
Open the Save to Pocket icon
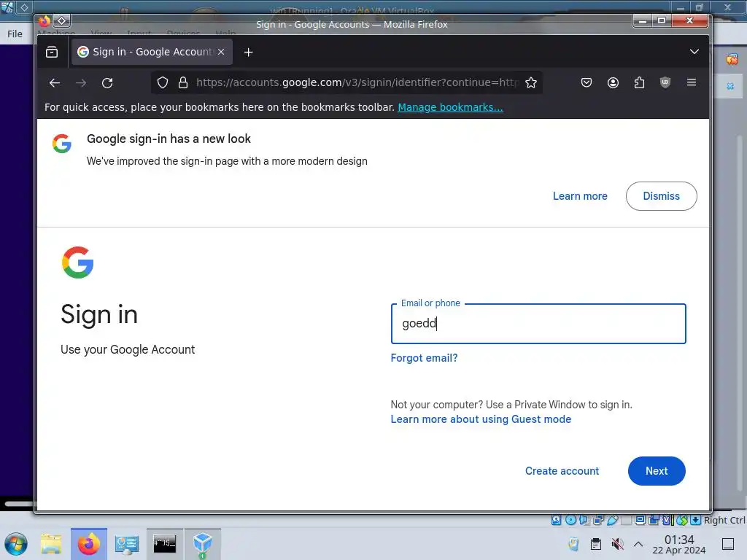tap(587, 83)
